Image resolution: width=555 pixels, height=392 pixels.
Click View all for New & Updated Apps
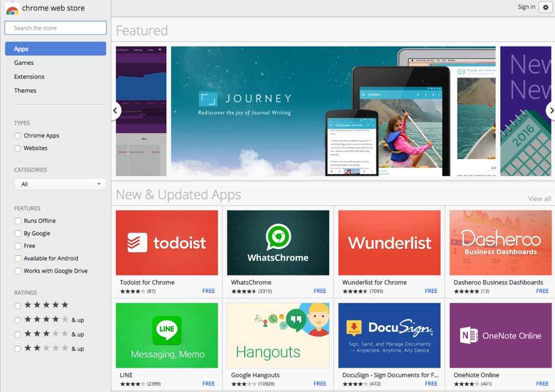point(539,198)
